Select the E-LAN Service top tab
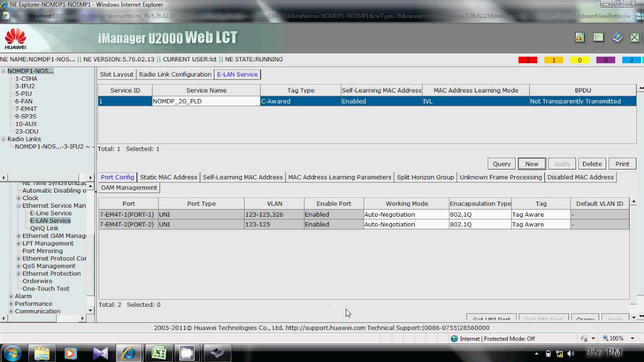The width and height of the screenshot is (644, 362). [237, 74]
